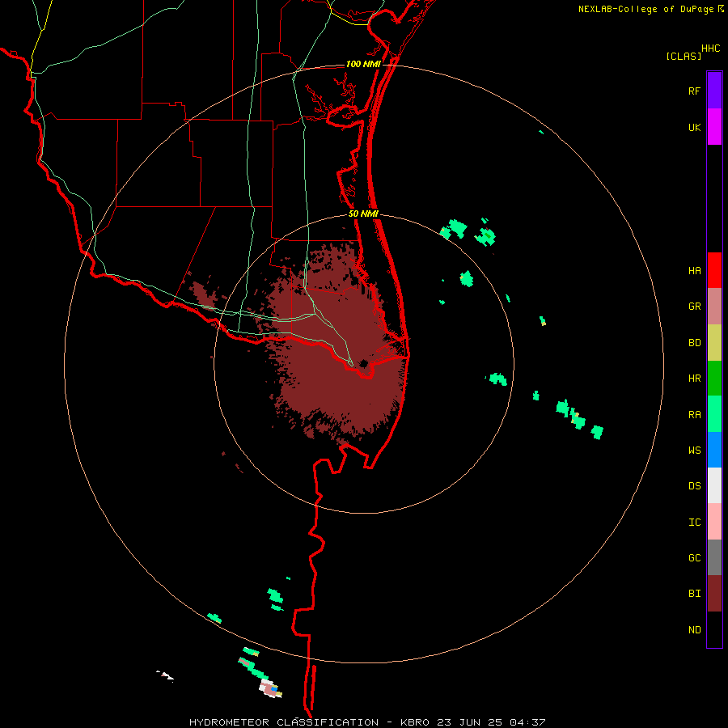
Task: Click the BI brown legend swatch
Action: point(714,594)
